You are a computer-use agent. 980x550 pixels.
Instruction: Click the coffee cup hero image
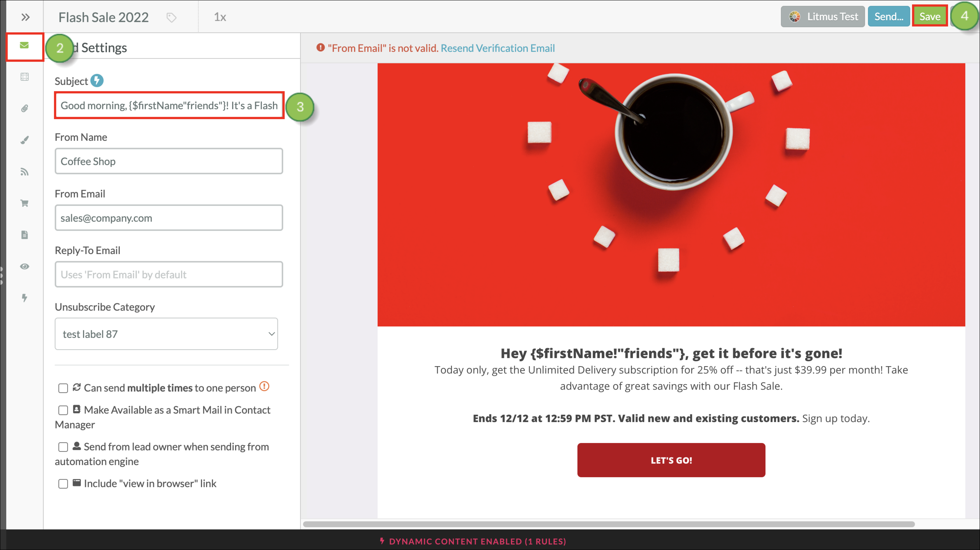coord(671,195)
